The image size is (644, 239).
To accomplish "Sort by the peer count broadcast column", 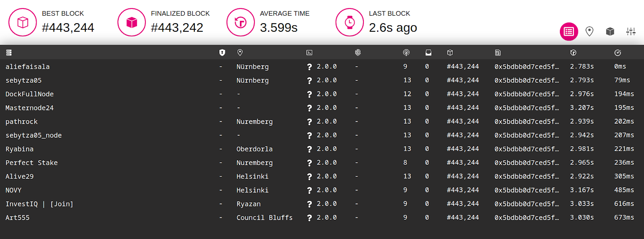I will (406, 53).
